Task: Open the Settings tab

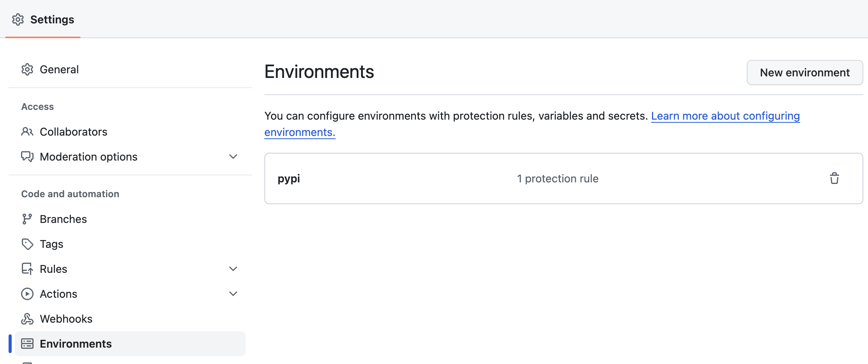Action: pyautogui.click(x=52, y=19)
